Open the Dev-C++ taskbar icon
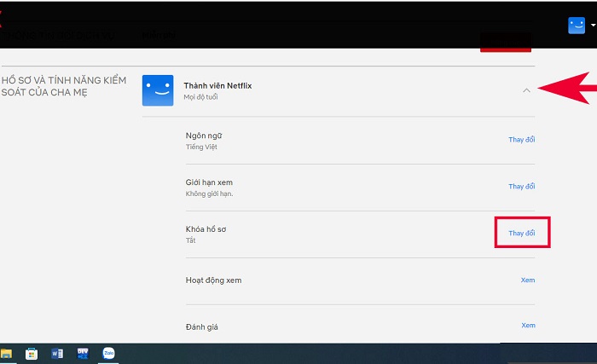 (83, 353)
